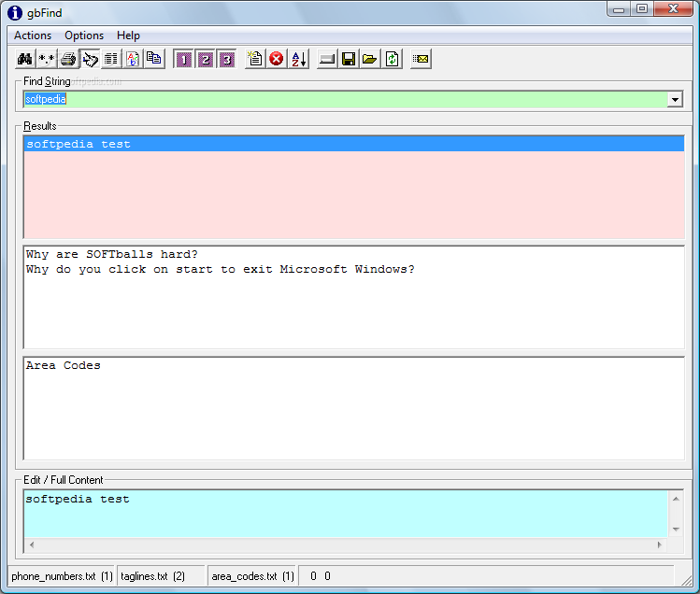Screen dimensions: 700x594
Task: Click phone_numbers.txt (1) status panel
Action: pos(62,576)
